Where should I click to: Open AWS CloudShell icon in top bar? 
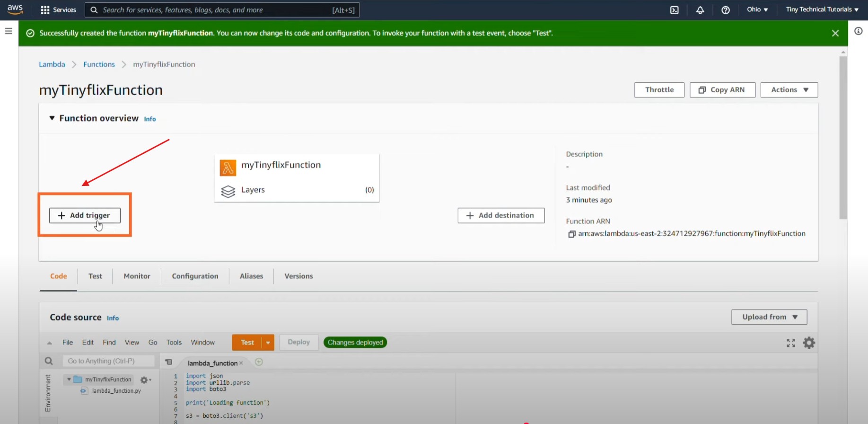click(x=674, y=10)
